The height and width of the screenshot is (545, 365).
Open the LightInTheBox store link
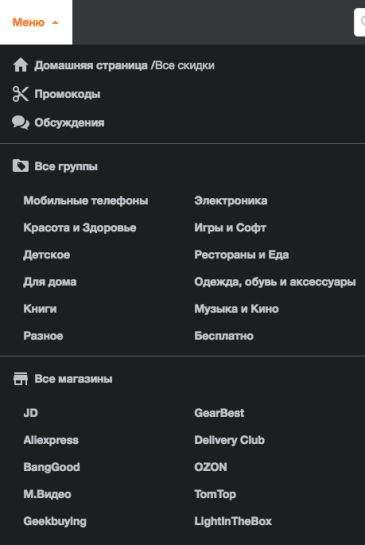pyautogui.click(x=233, y=521)
